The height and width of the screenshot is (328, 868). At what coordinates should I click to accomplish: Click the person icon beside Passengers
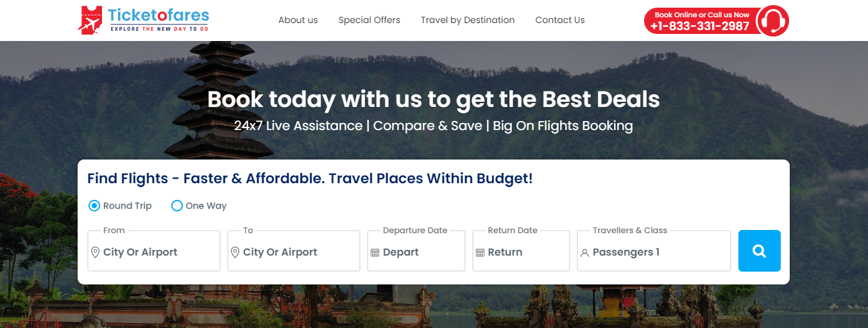584,253
